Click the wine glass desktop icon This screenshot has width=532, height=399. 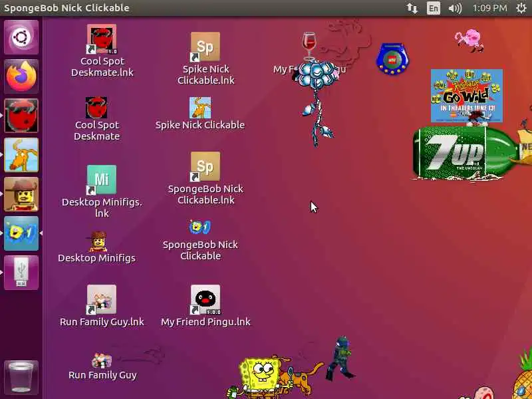pos(309,45)
